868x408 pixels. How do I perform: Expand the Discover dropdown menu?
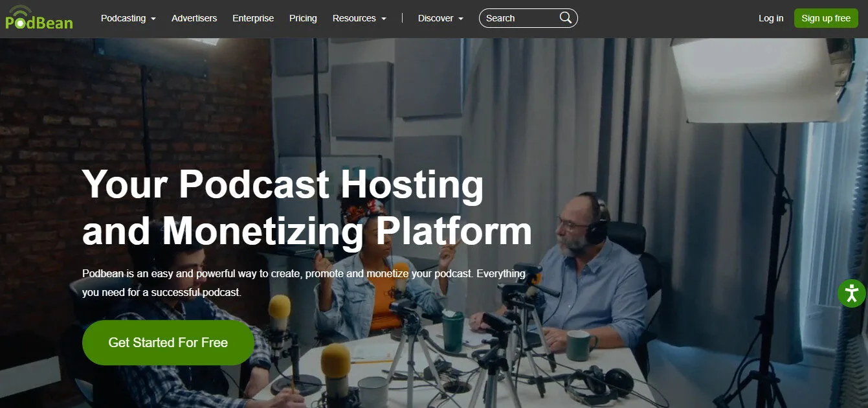tap(436, 18)
